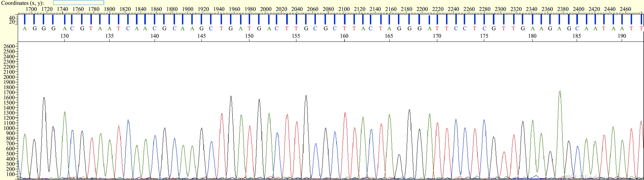644x180 pixels.
Task: Select the base letter A above position 130
Action: [65, 29]
